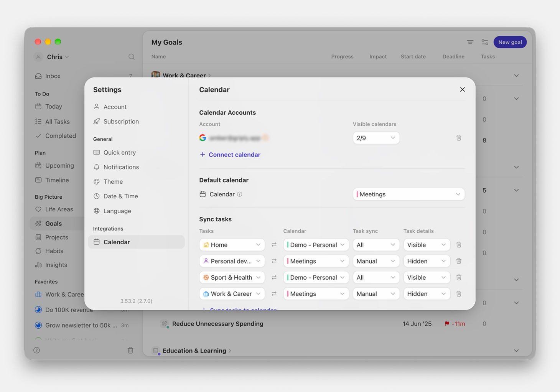
Task: Open the Chris account menu
Action: tap(52, 57)
